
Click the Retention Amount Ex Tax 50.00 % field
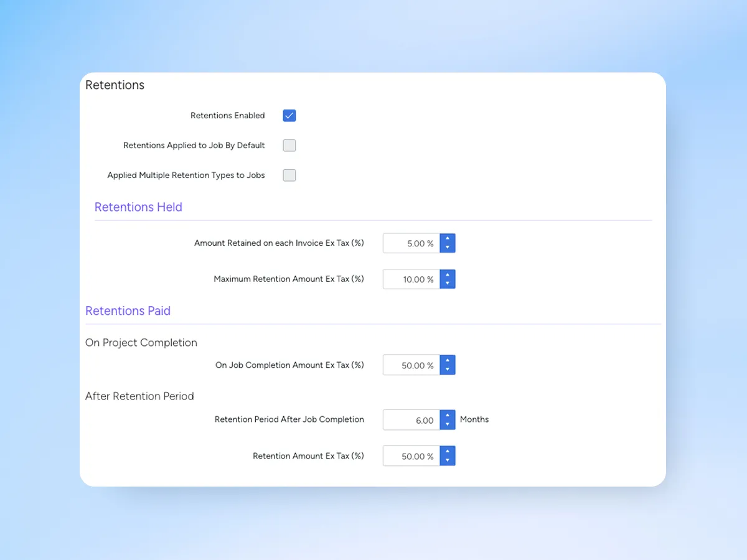pos(411,456)
